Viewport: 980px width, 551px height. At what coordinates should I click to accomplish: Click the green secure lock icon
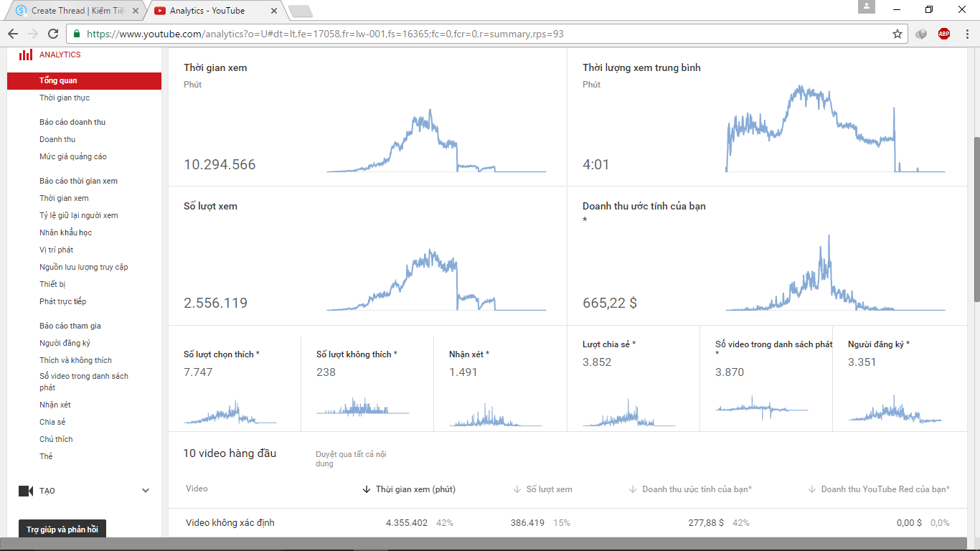77,34
